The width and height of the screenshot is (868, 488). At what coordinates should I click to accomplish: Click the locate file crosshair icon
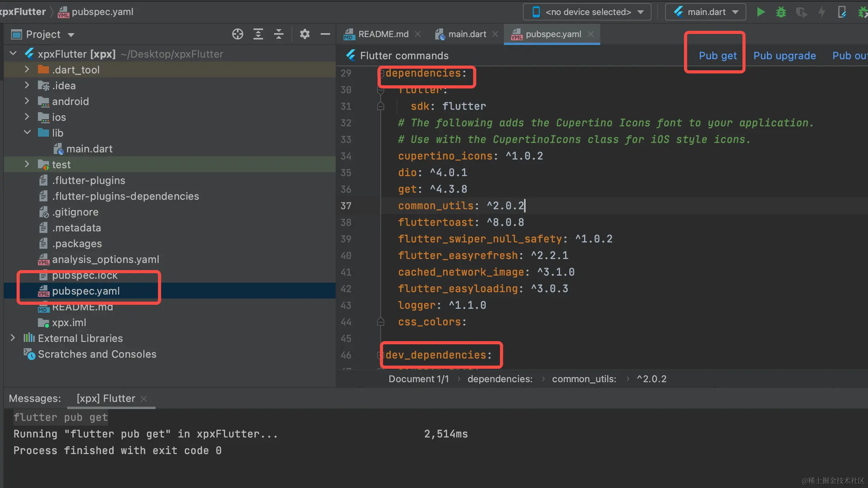(237, 34)
